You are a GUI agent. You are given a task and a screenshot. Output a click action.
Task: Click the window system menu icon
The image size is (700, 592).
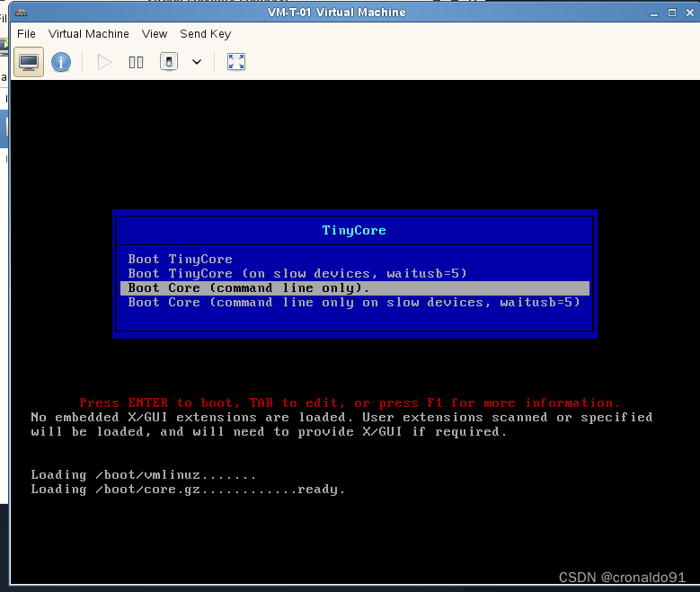(21, 13)
